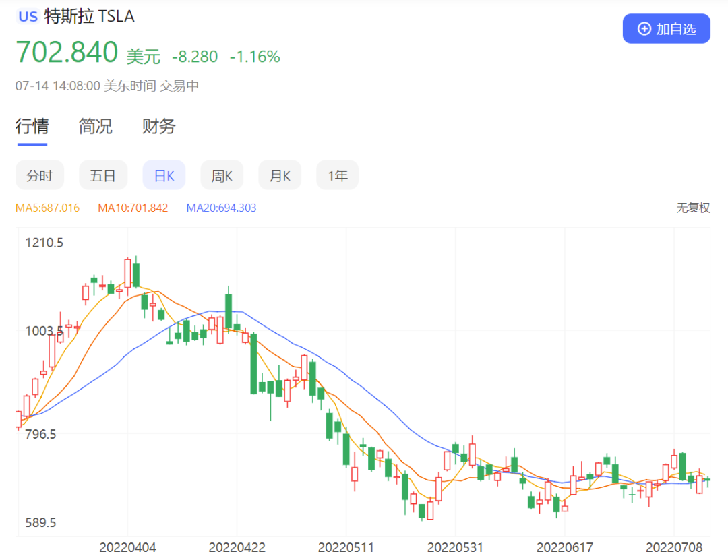Click the stock name 特斯拉 TSLA
The height and width of the screenshot is (560, 728).
89,16
